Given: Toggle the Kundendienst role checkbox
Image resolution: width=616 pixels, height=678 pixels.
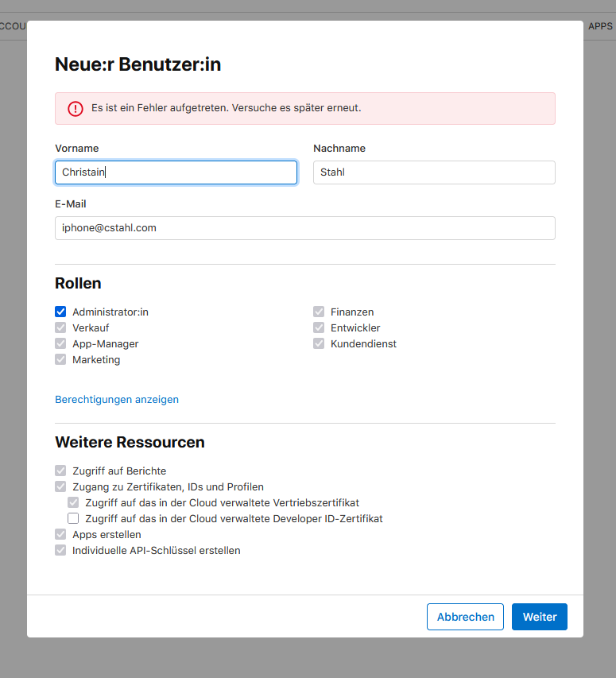Looking at the screenshot, I should tap(319, 343).
